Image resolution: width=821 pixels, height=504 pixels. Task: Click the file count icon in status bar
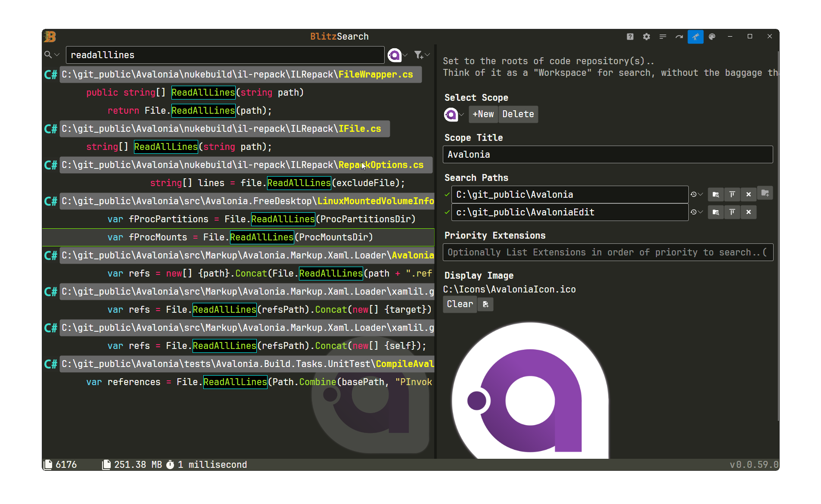pyautogui.click(x=48, y=464)
